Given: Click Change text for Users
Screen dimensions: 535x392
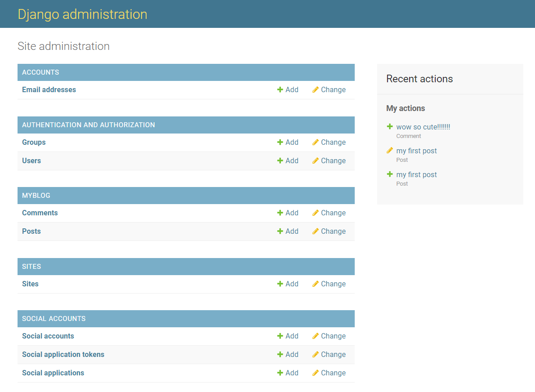Looking at the screenshot, I should (333, 160).
